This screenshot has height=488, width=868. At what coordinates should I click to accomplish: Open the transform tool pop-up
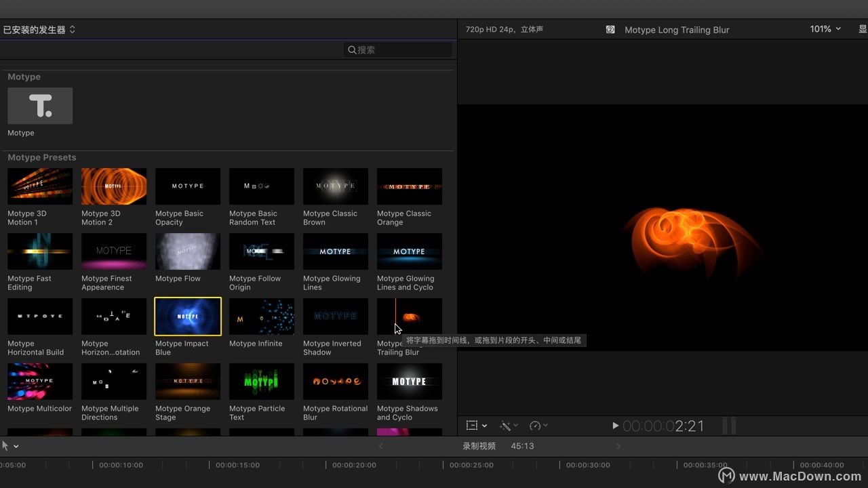point(477,426)
